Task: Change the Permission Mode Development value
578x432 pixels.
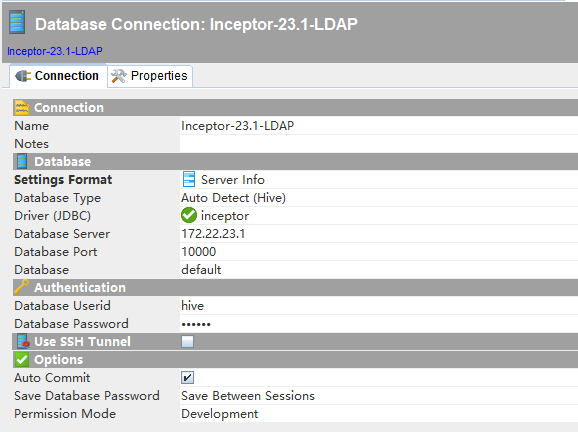Action: (x=379, y=414)
